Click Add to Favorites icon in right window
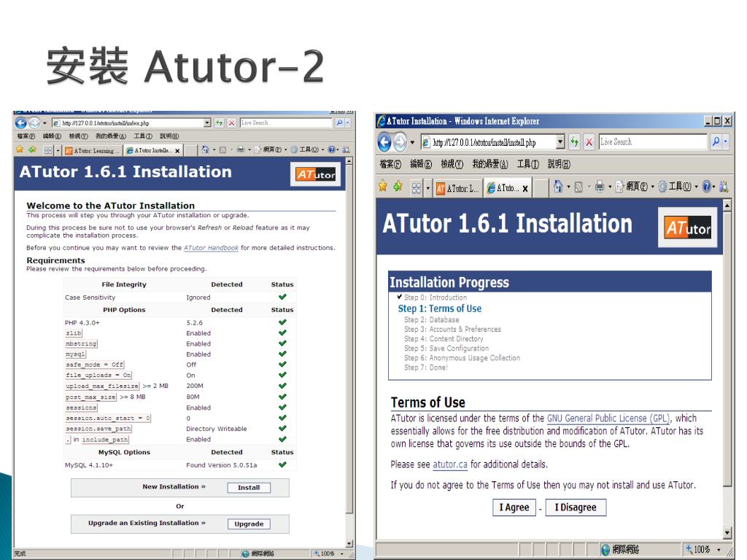The height and width of the screenshot is (560, 747). pos(398,186)
